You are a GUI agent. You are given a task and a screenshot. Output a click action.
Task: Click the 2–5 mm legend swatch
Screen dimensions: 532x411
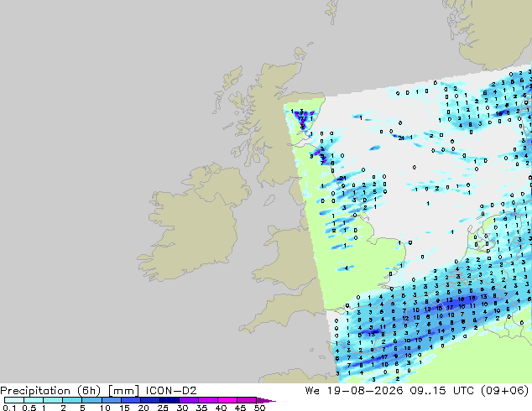[72, 400]
